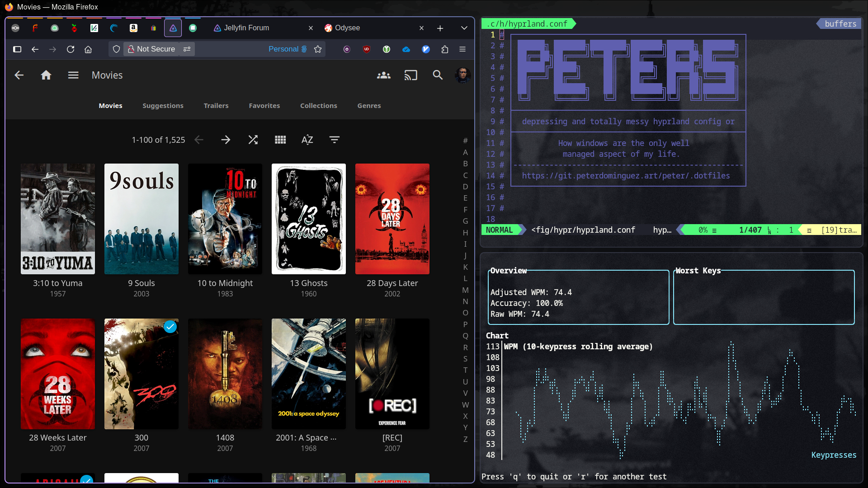Click the [REC] title link
The image size is (868, 488).
point(392,438)
